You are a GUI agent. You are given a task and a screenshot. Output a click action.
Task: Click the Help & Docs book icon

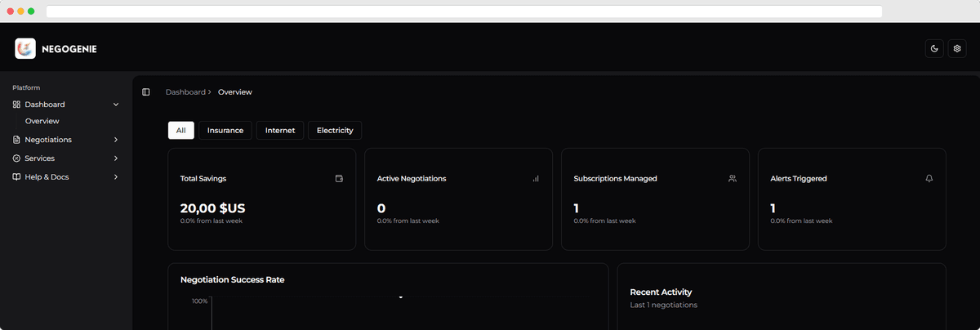point(16,177)
